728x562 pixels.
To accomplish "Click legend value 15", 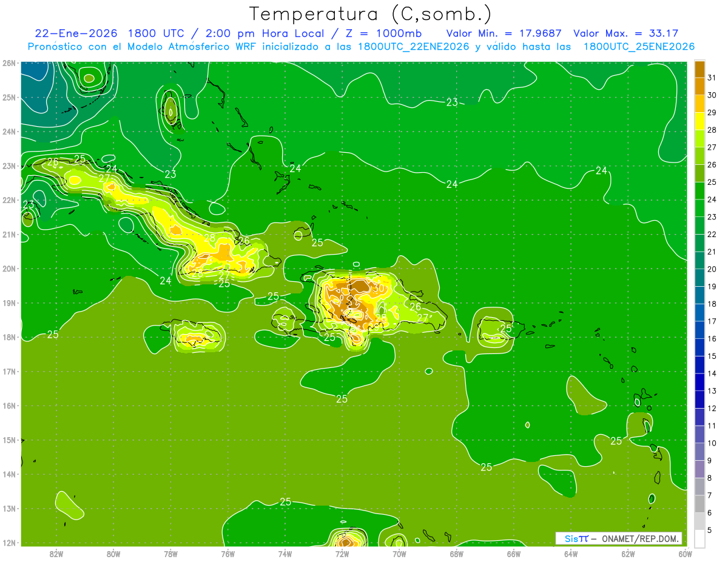I will tap(712, 356).
